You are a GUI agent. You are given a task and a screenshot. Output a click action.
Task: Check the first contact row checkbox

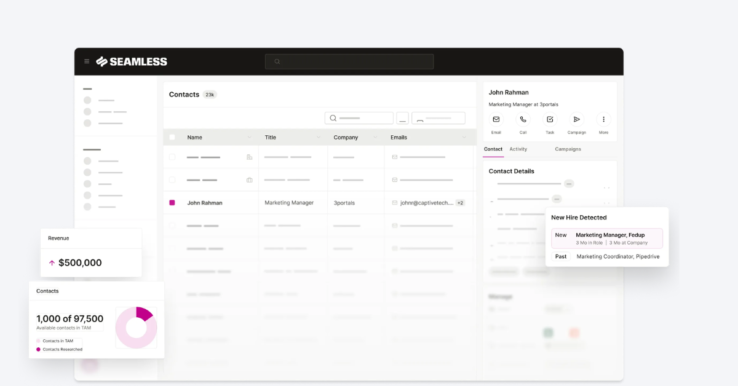(x=172, y=157)
